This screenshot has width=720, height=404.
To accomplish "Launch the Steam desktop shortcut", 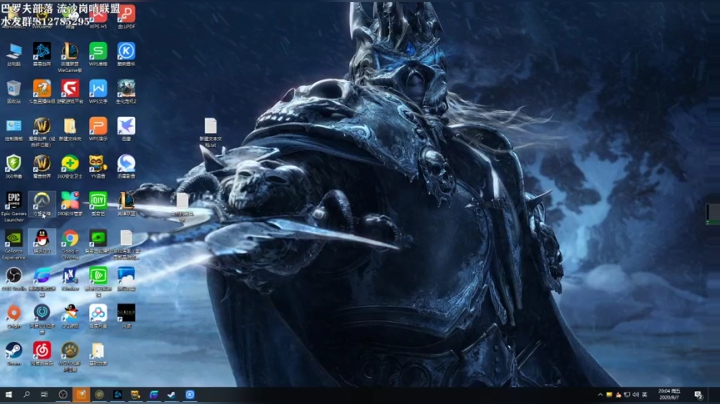I will pos(14,354).
